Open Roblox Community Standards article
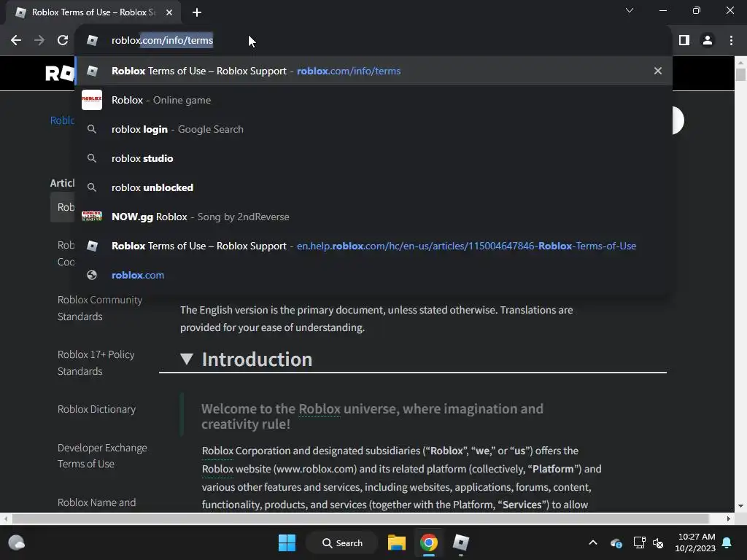The height and width of the screenshot is (560, 747). 99,308
